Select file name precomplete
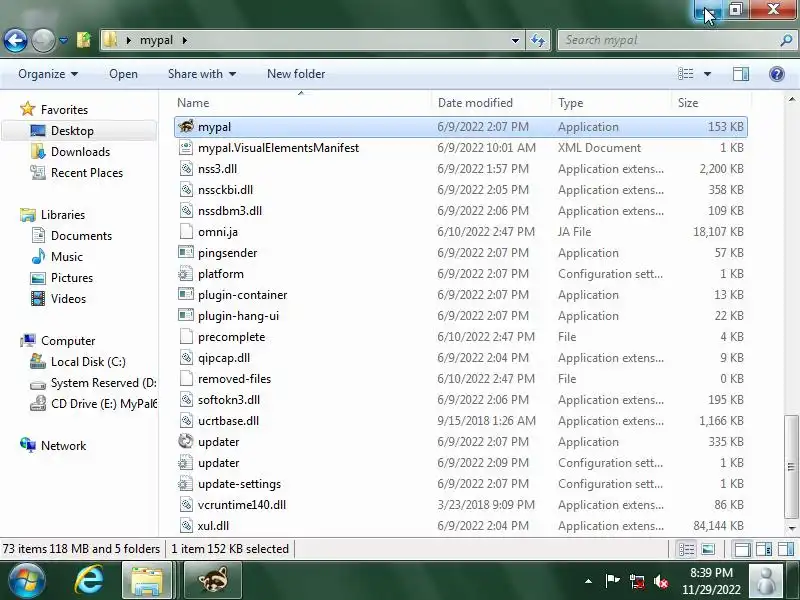Image resolution: width=800 pixels, height=600 pixels. point(232,337)
